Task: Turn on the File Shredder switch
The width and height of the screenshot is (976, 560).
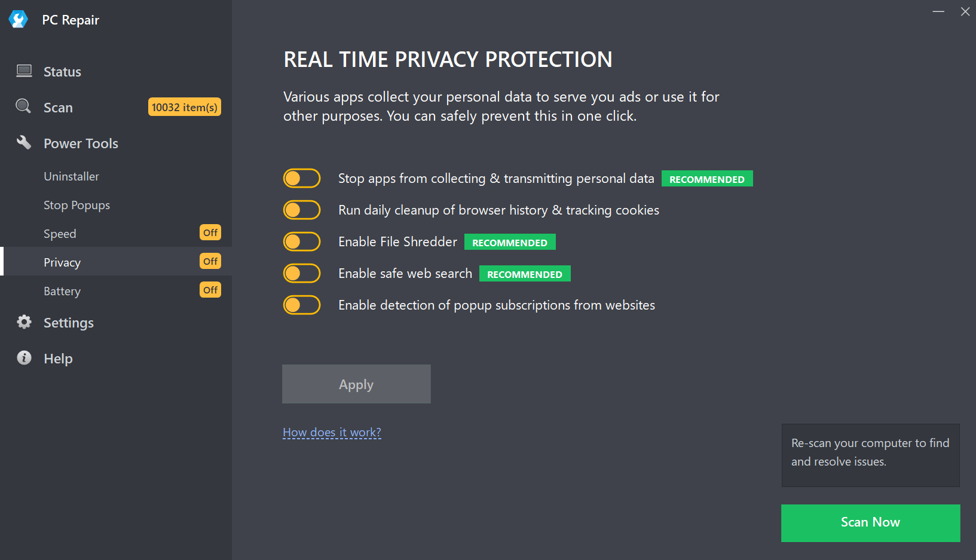Action: 302,241
